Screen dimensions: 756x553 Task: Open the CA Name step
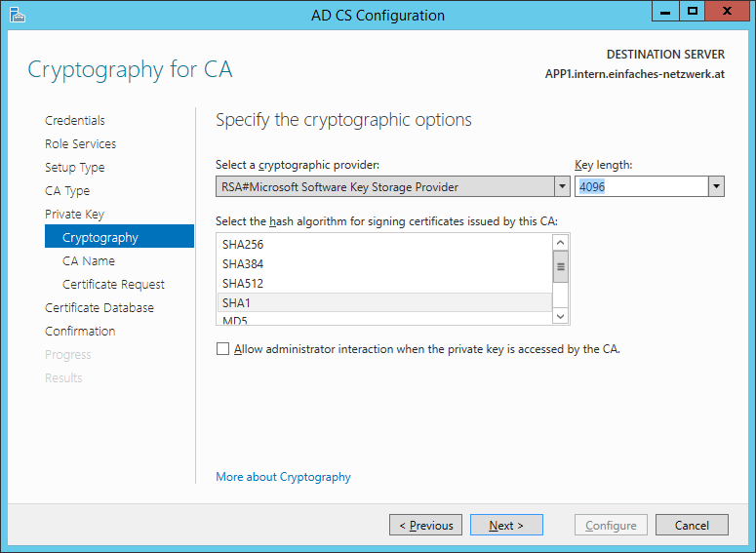[89, 261]
